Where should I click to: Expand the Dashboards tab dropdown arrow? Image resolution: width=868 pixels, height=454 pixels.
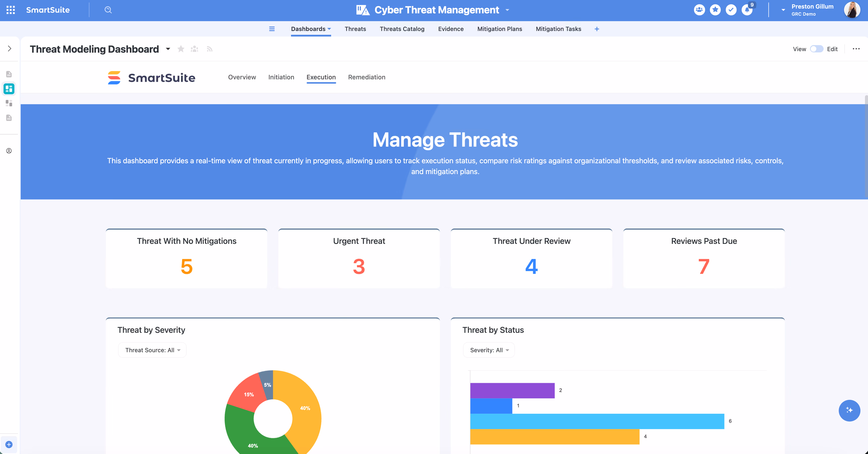click(329, 29)
